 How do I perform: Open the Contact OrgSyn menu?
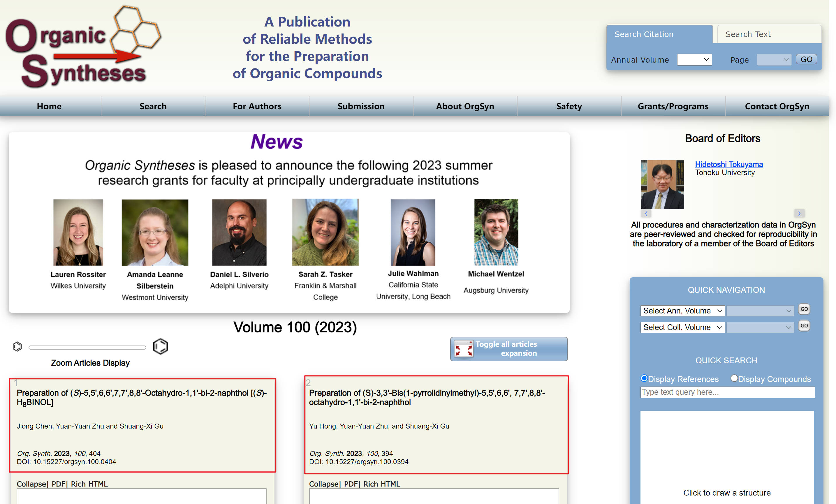click(777, 106)
